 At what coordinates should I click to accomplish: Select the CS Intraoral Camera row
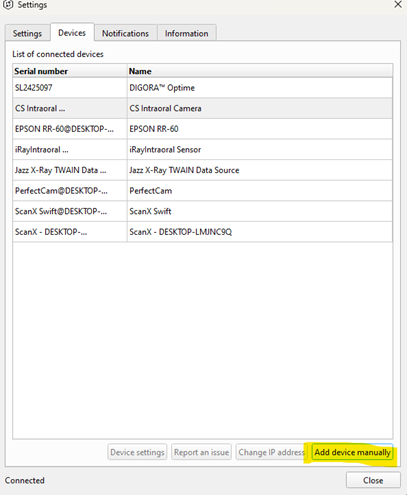203,108
